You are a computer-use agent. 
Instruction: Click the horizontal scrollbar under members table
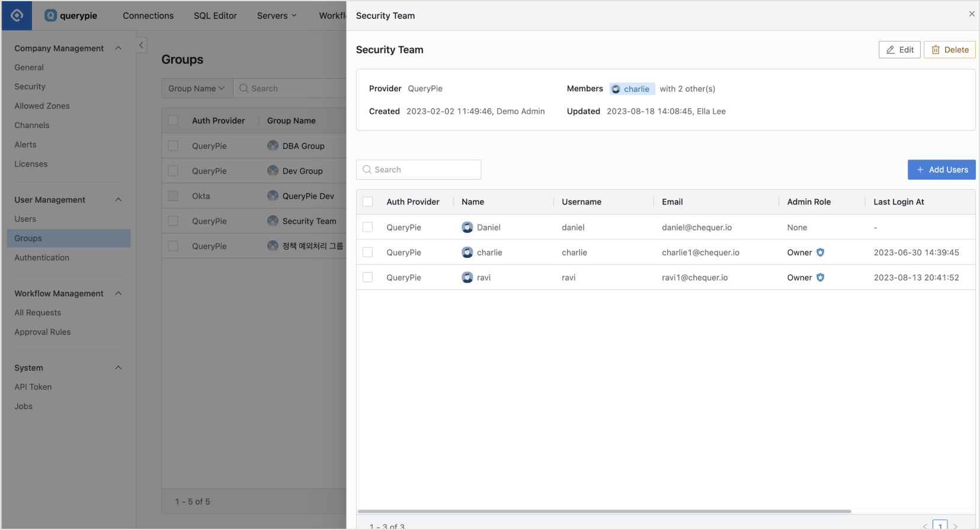(604, 511)
